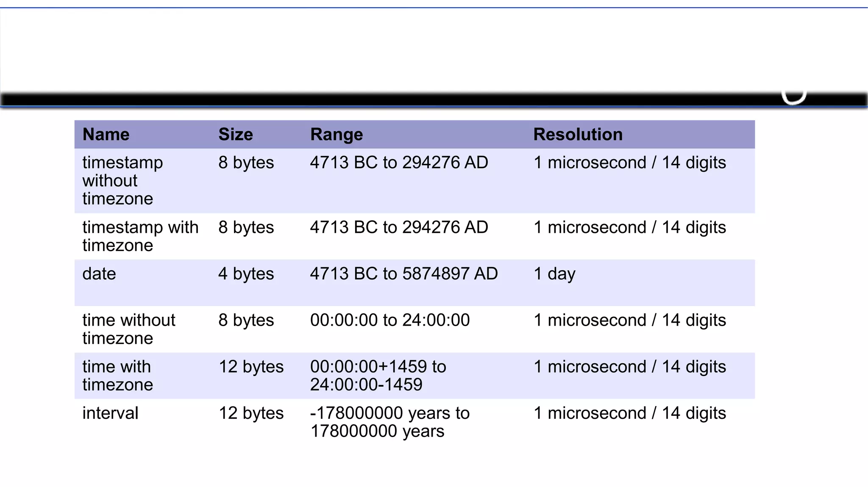Click '4713 BC to 294276 AD' in timestamp with timezone row
The image size is (868, 487).
pos(399,227)
